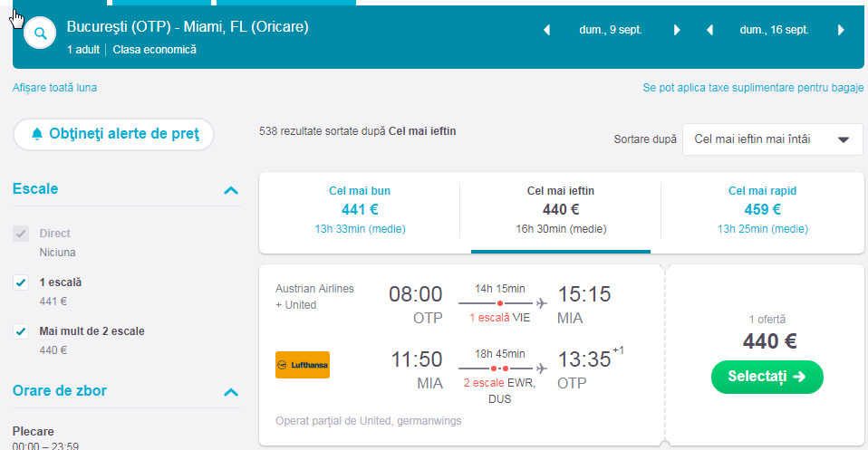Switch to 'Cel mai rapid' tab
This screenshot has height=450, width=868.
click(762, 210)
